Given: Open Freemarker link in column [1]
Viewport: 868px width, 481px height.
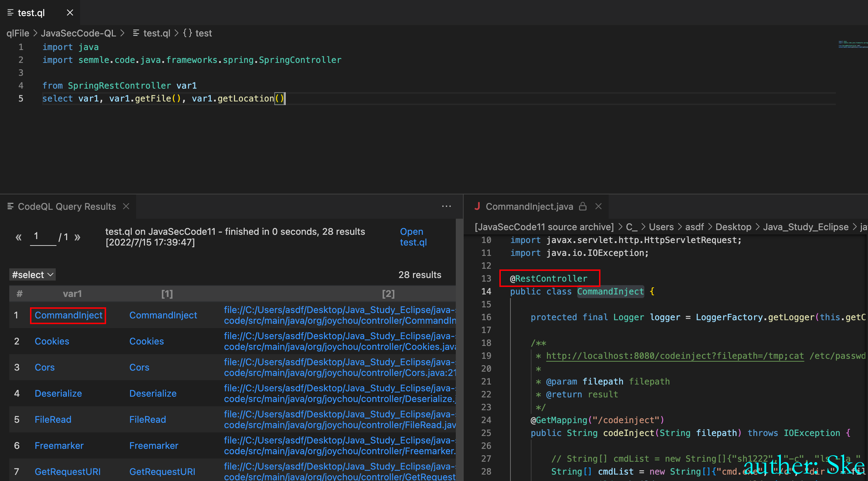Looking at the screenshot, I should point(154,446).
